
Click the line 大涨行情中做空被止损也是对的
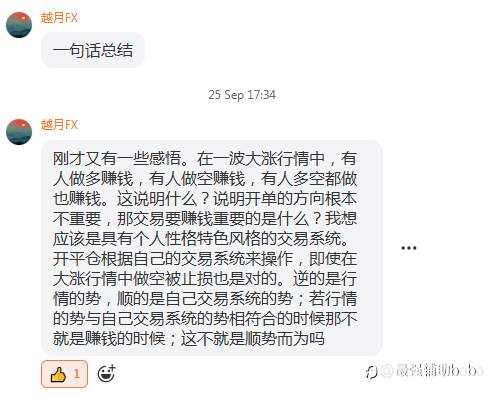(165, 279)
